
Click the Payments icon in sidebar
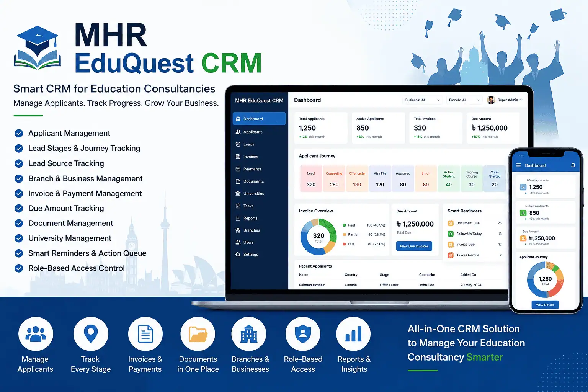(x=238, y=169)
